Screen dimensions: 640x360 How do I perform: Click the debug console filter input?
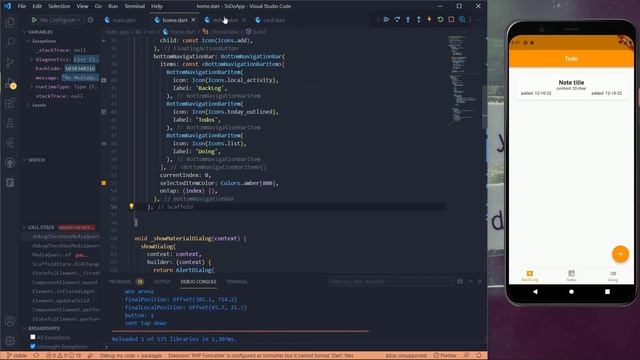tap(391, 282)
